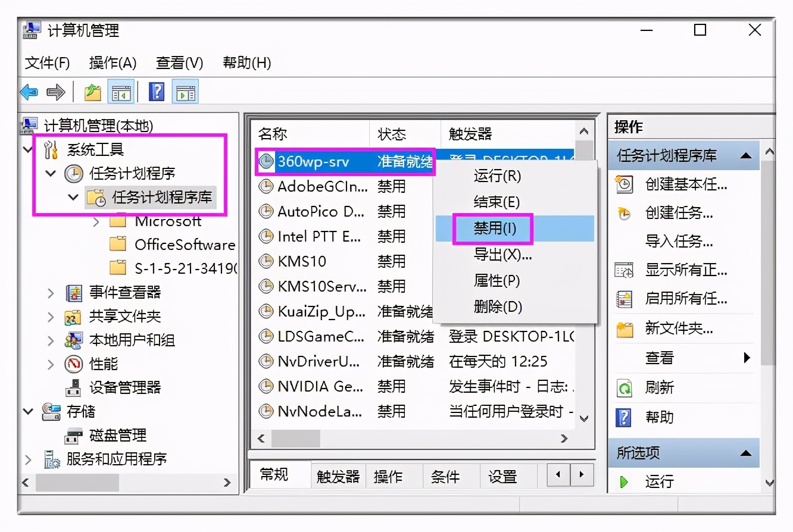Screen dimensions: 793x532
Task: Expand the 事件查看器 tree node
Action: [51, 293]
